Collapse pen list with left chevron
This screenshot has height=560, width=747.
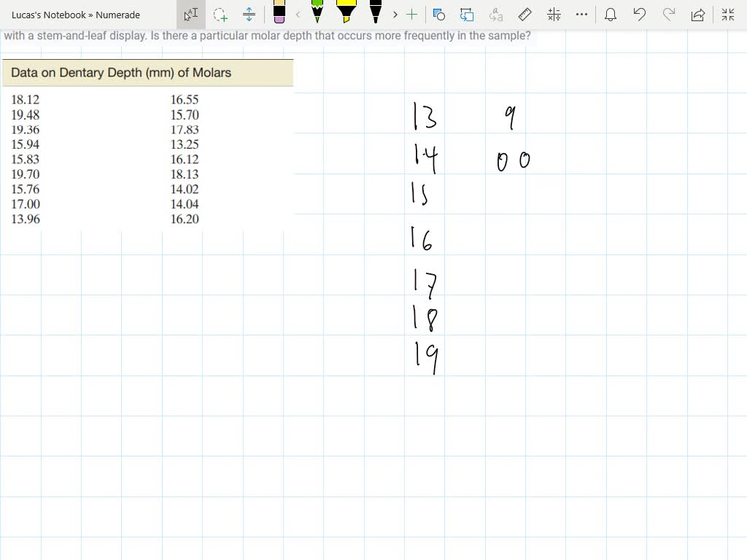point(298,15)
